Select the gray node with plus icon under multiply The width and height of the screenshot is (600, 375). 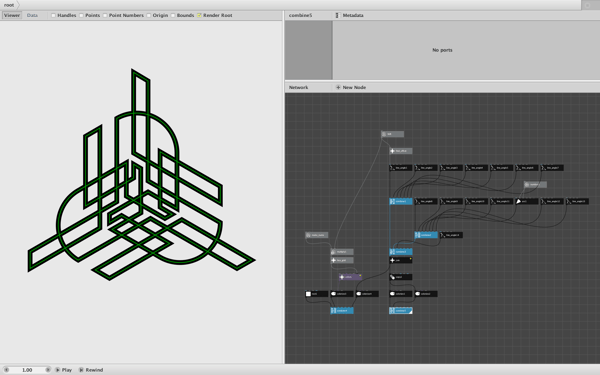coord(342,260)
